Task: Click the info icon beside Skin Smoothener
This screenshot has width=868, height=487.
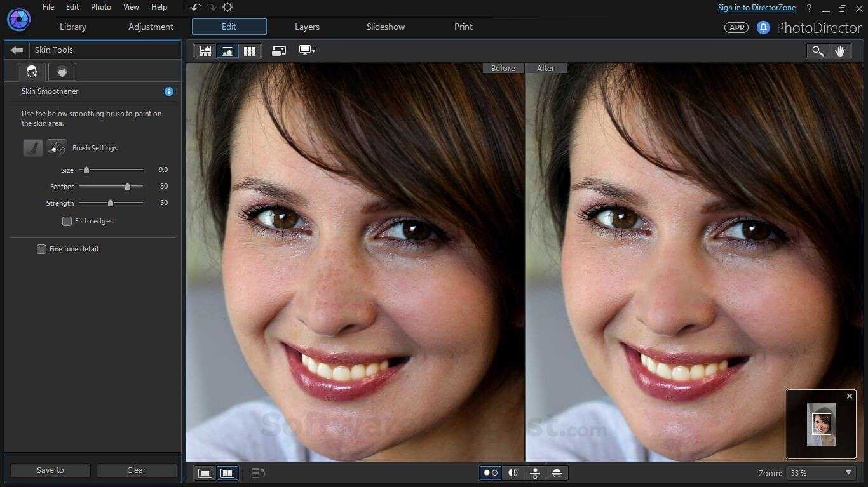Action: 169,91
